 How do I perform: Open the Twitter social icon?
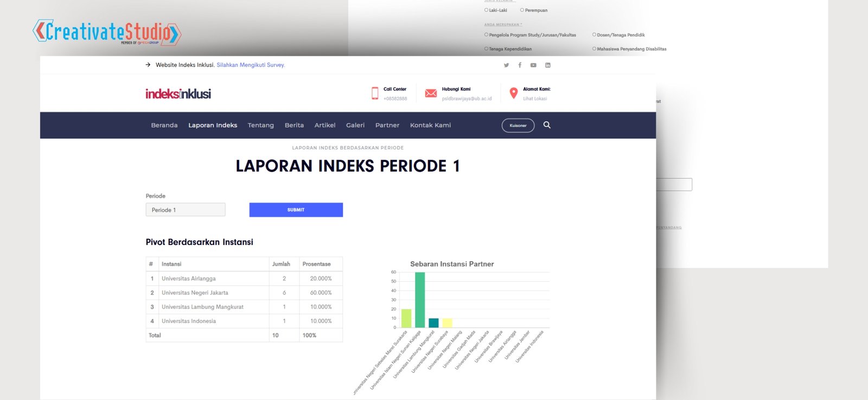tap(506, 65)
